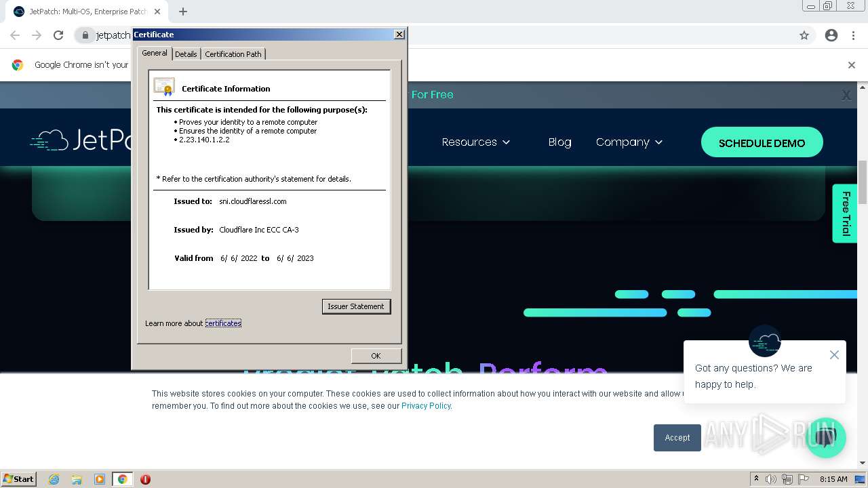Select 'Cloudflare Inc ECC CA-3' issuer text
The height and width of the screenshot is (488, 868).
coord(259,230)
